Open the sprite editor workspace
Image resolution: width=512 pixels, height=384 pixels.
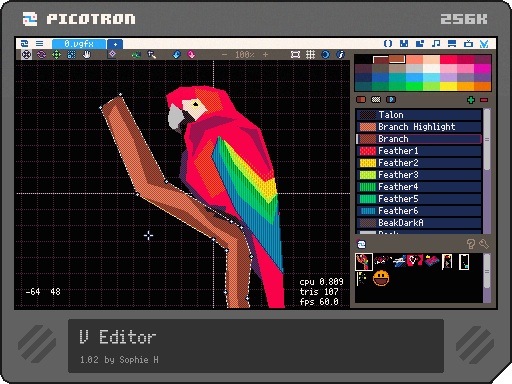404,44
